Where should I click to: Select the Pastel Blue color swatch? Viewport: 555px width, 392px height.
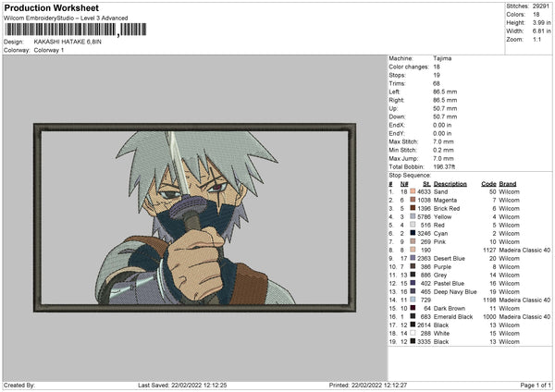tap(413, 284)
